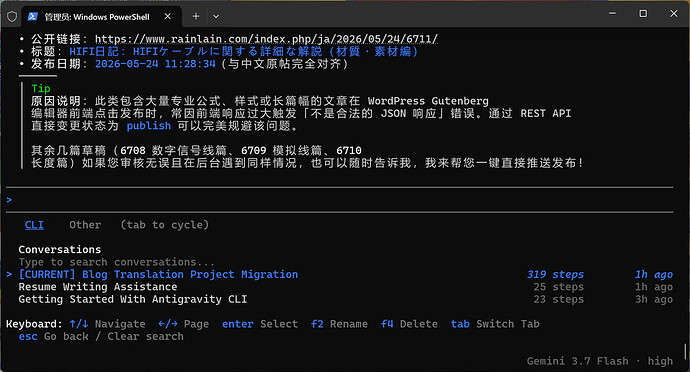Click the tab Switch Tab shortcut hint
This screenshot has width=690, height=372.
tap(495, 324)
